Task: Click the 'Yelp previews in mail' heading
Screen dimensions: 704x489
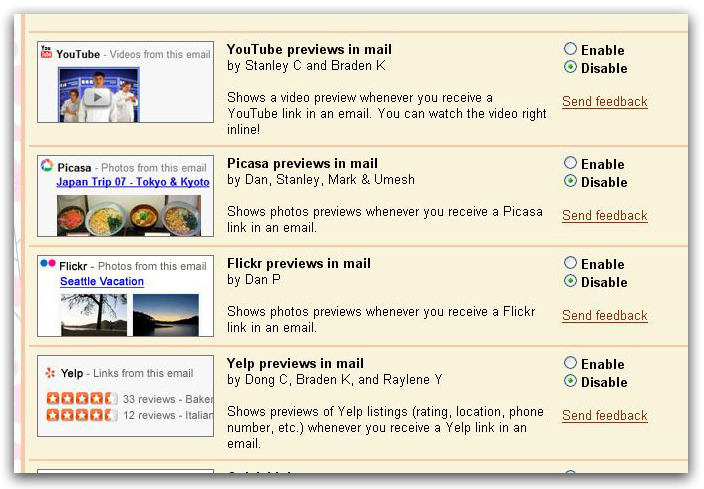Action: click(295, 364)
